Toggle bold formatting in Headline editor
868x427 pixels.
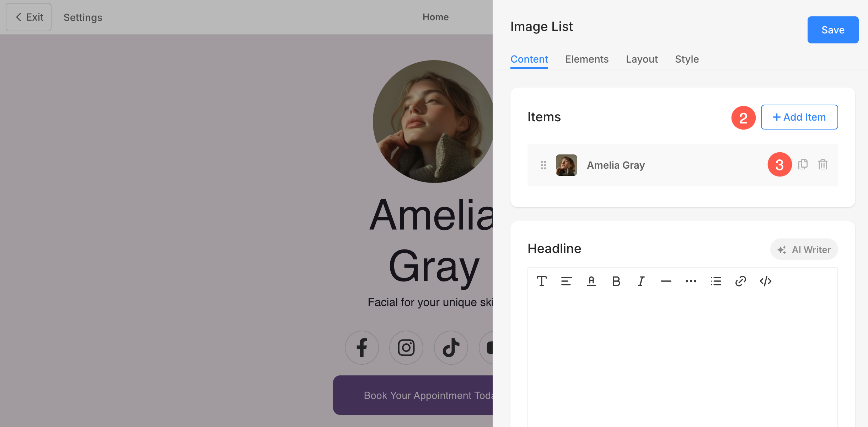tap(616, 281)
